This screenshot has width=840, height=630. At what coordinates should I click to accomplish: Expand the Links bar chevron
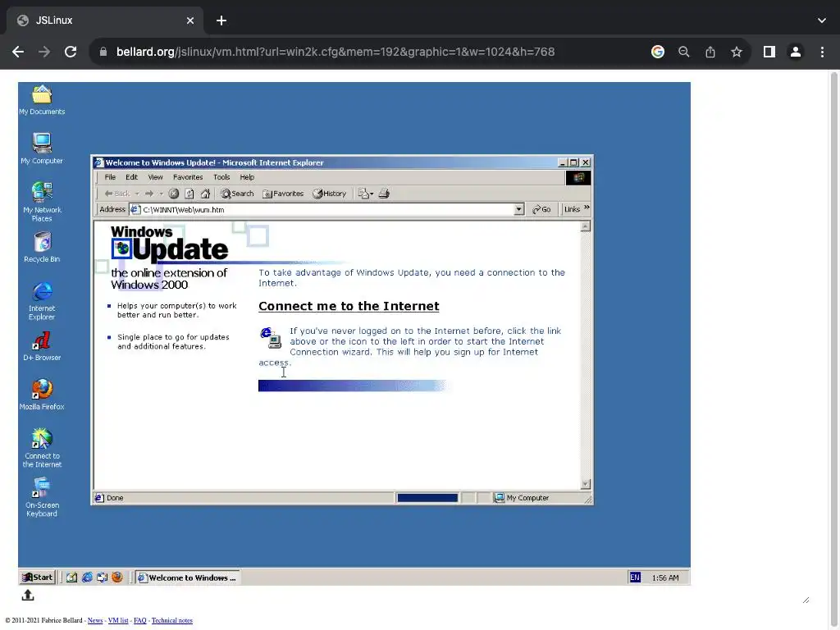tap(587, 208)
